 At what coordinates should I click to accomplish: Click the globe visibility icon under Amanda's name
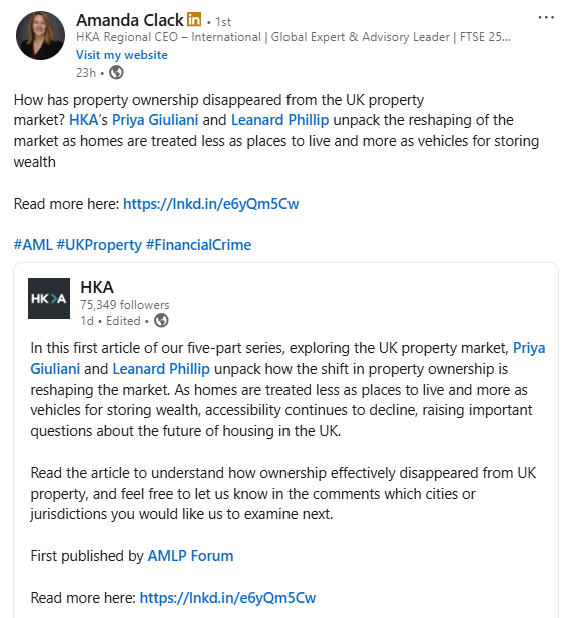[x=116, y=73]
